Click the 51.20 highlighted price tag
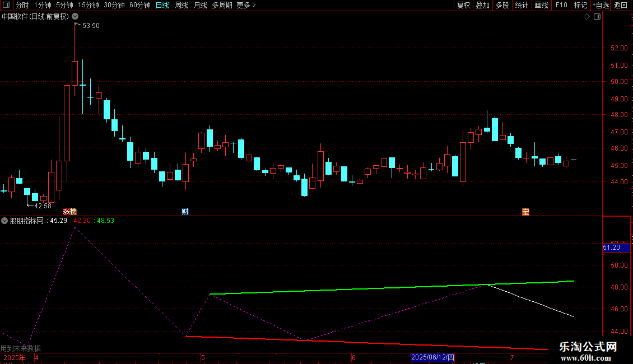 (616, 248)
